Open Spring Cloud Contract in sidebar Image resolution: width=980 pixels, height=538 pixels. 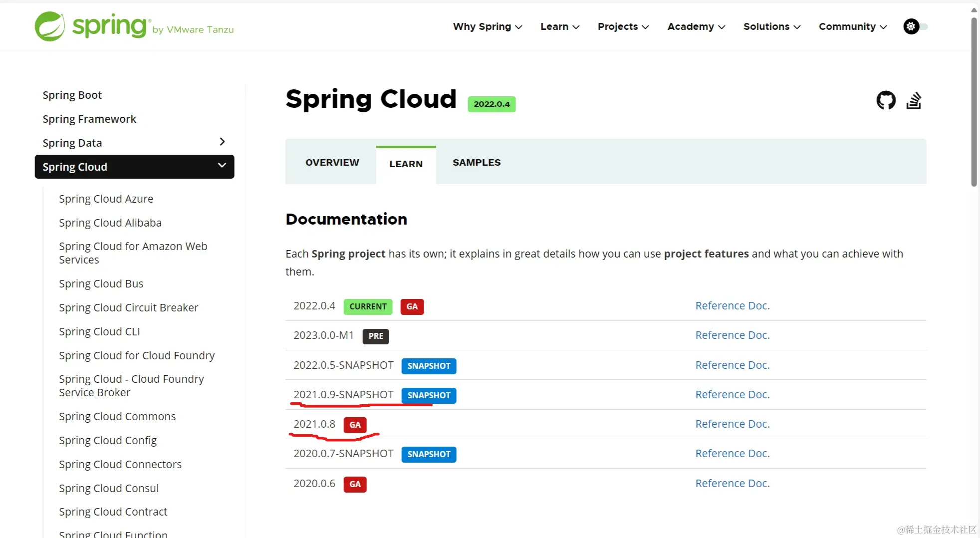point(113,512)
